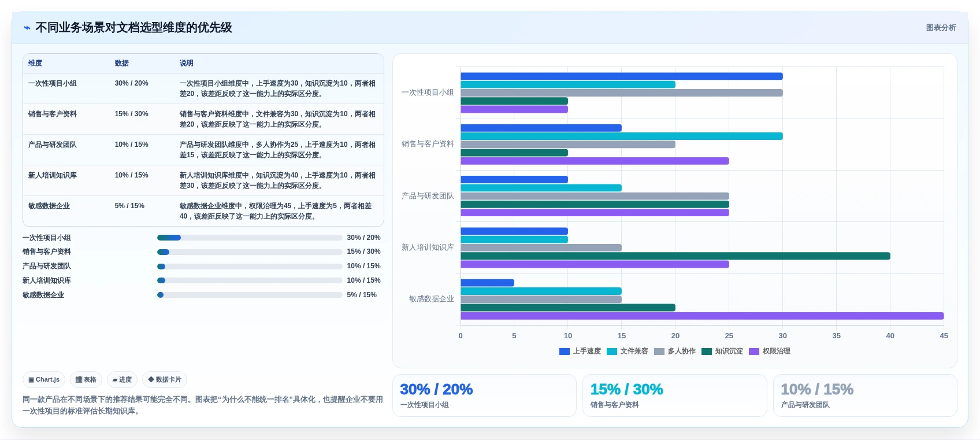Click the 新人培训知识库 chart axis label
980x440 pixels.
(428, 247)
